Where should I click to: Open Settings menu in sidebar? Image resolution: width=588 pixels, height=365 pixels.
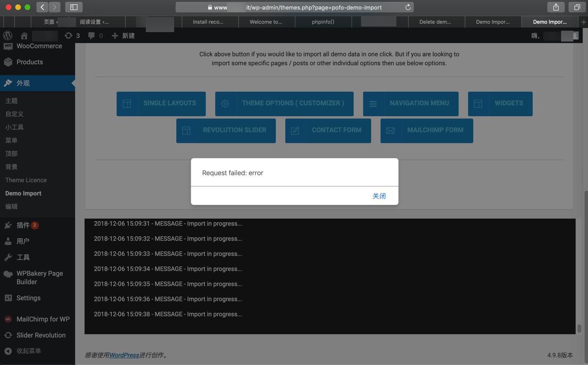pos(37,298)
